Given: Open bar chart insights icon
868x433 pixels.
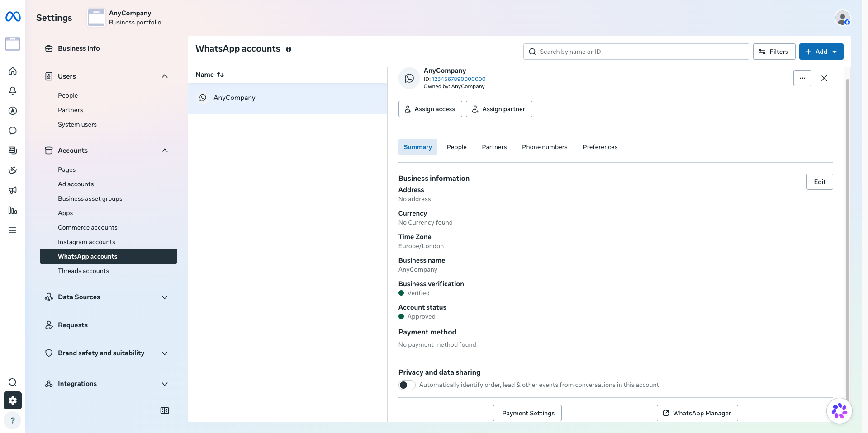Looking at the screenshot, I should (13, 210).
